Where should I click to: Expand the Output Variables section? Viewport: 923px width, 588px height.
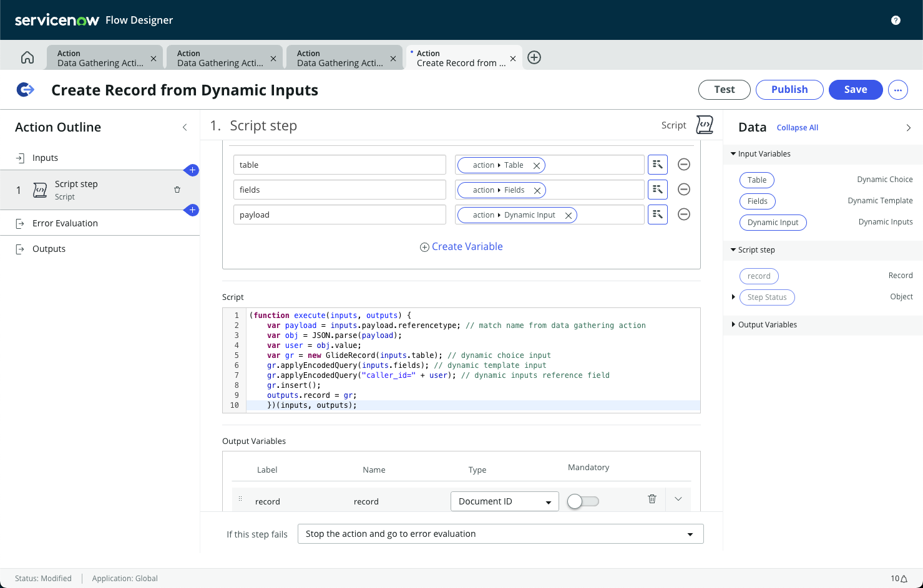tap(733, 325)
